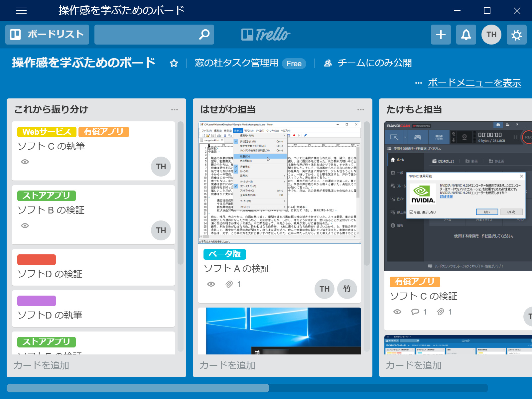The image size is (532, 399).
Task: Click the red label on ソフトD の検証
Action: tap(36, 259)
